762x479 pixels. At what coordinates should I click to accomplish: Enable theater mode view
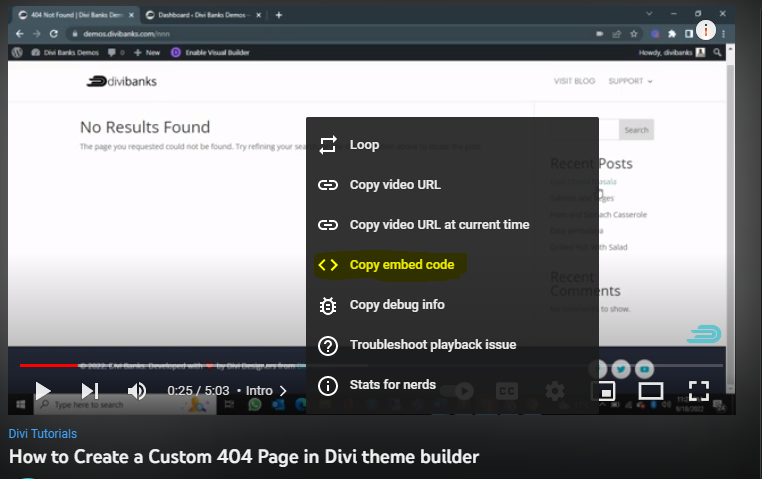click(651, 391)
